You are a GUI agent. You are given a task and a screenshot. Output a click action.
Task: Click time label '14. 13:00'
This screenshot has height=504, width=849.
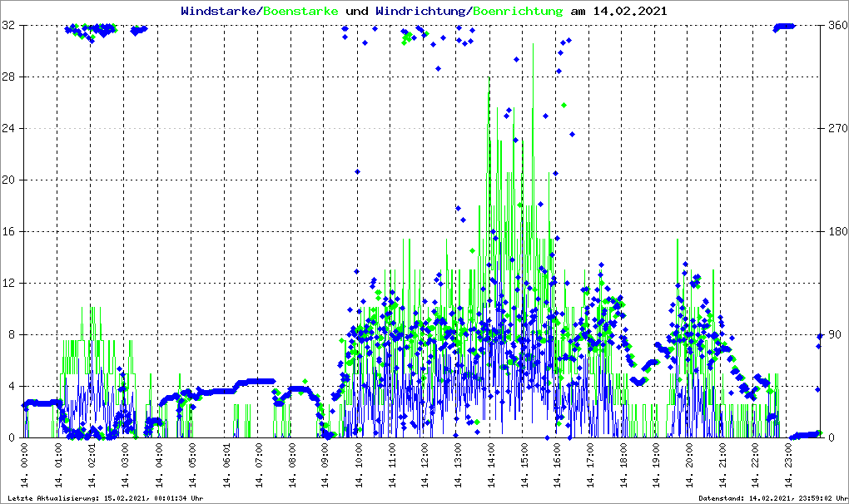(x=457, y=465)
